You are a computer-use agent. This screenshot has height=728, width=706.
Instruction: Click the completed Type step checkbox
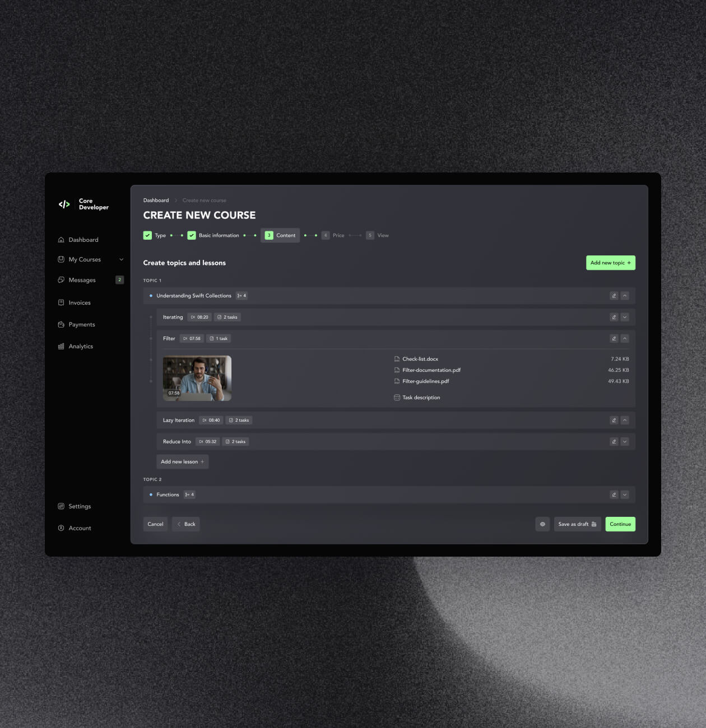pos(148,235)
